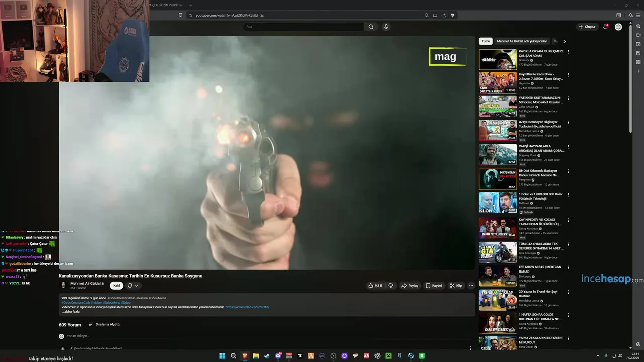Open the three-dot more actions under the video
The height and width of the screenshot is (362, 644).
[x=471, y=286]
